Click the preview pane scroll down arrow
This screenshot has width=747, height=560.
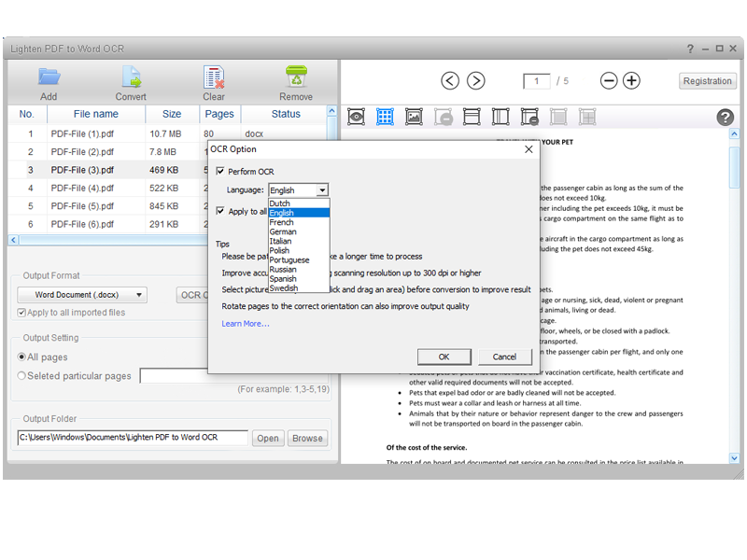[x=734, y=458]
